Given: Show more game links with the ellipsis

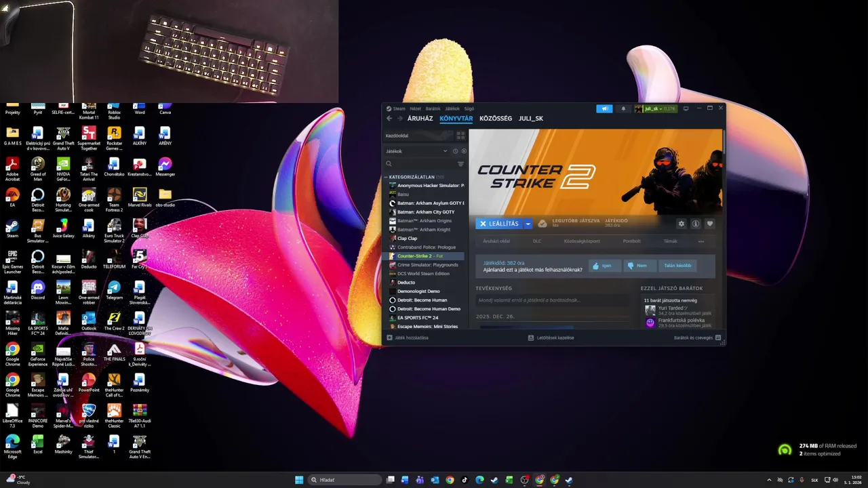Looking at the screenshot, I should tap(701, 241).
